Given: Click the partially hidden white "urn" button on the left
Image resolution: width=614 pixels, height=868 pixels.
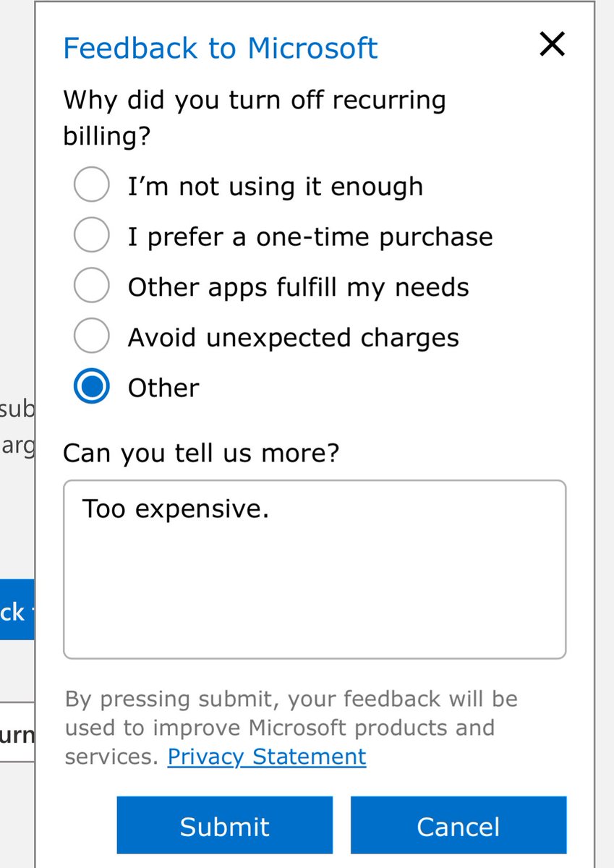Looking at the screenshot, I should (x=17, y=732).
